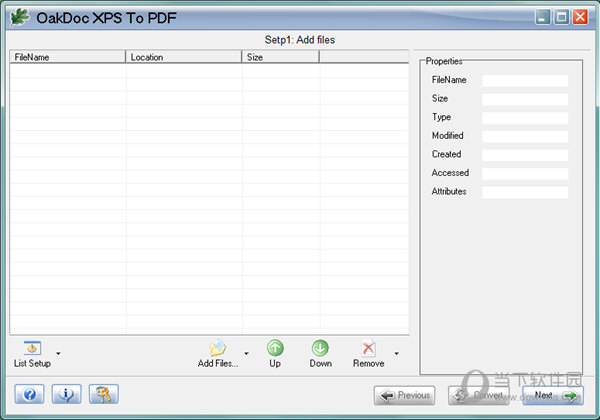The image size is (600, 420).
Task: Click the Convert button
Action: click(x=479, y=395)
